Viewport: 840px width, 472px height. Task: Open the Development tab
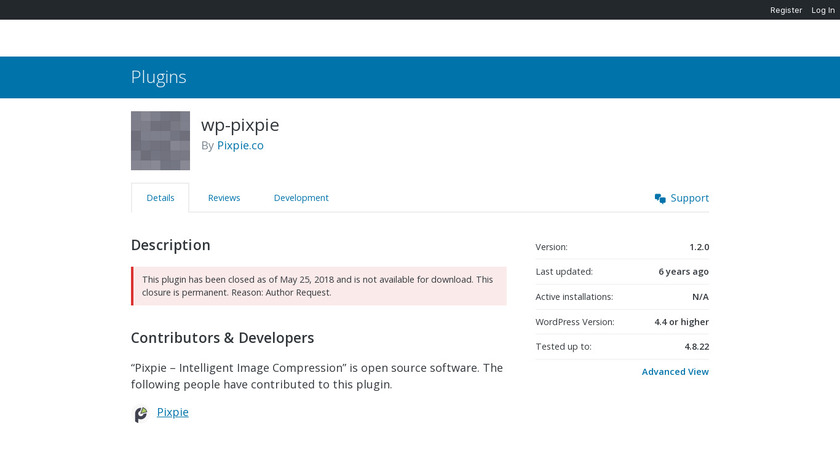pyautogui.click(x=301, y=198)
